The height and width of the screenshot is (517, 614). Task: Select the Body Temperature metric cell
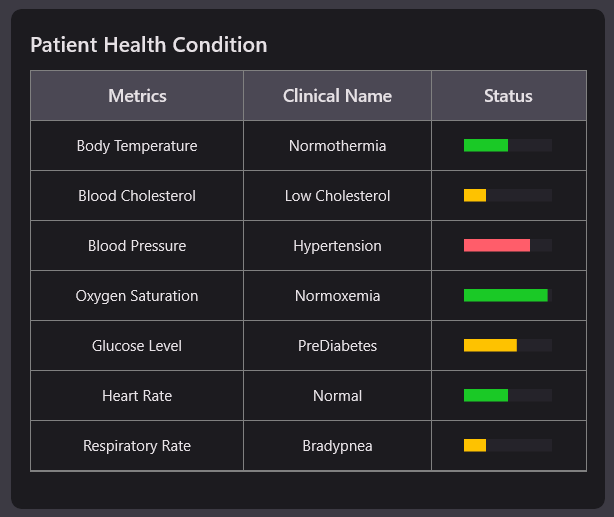coord(137,146)
